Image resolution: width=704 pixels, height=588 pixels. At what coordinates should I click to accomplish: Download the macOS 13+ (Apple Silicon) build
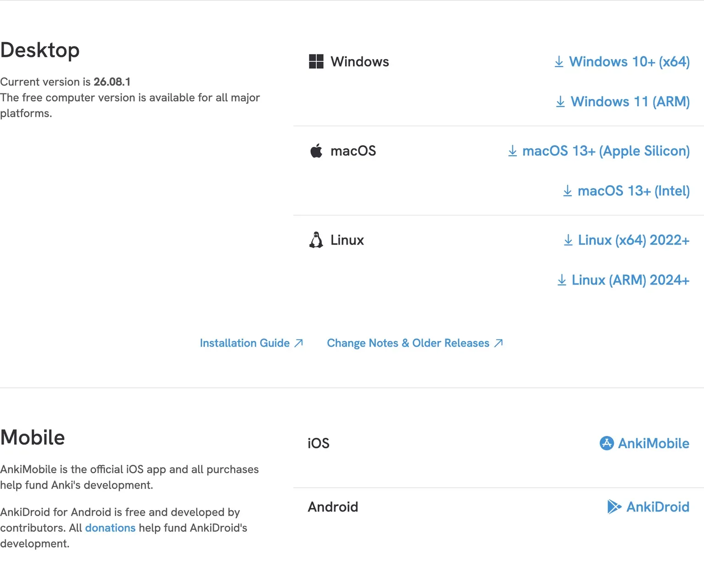599,151
